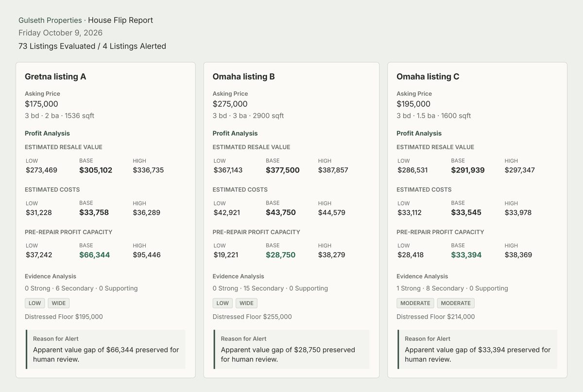The height and width of the screenshot is (392, 583).
Task: Click Evidence Analysis heading in Omaha listing B
Action: 239,276
